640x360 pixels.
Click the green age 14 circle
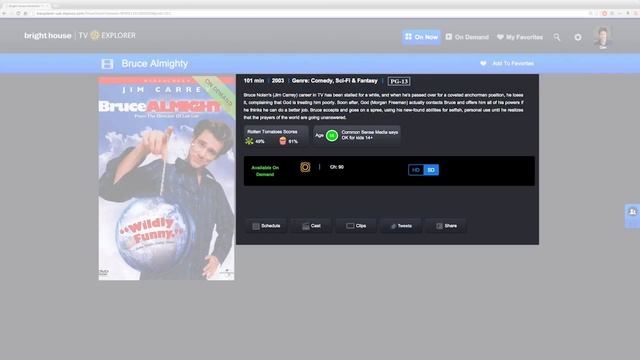click(332, 136)
